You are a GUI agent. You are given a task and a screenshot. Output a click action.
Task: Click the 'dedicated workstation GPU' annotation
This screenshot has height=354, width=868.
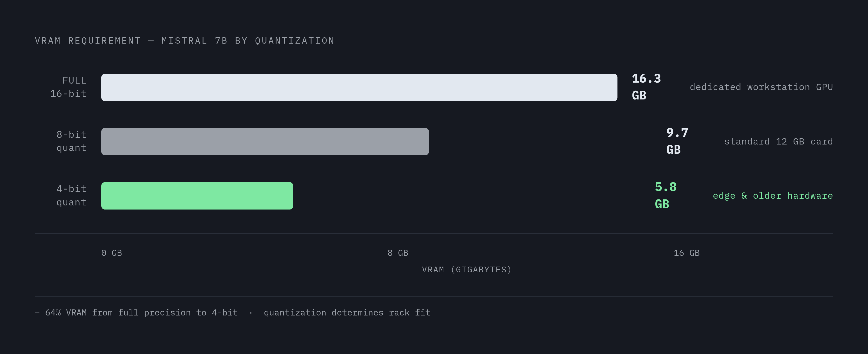(x=761, y=87)
